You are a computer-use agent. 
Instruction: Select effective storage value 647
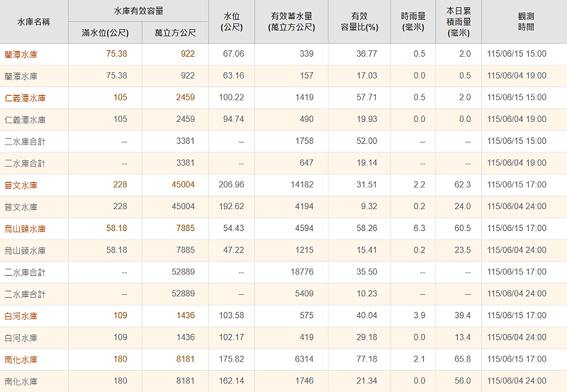(x=307, y=163)
